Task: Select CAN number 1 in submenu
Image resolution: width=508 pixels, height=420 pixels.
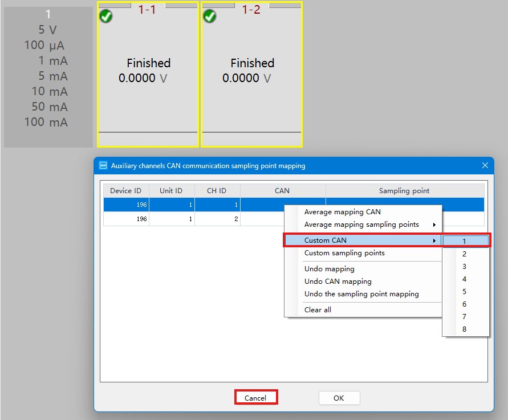Action: [465, 241]
